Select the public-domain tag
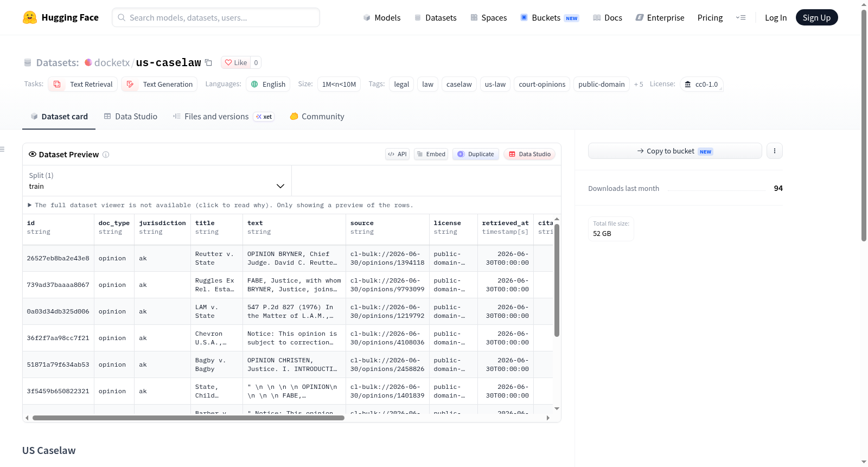The image size is (868, 467). pos(602,84)
